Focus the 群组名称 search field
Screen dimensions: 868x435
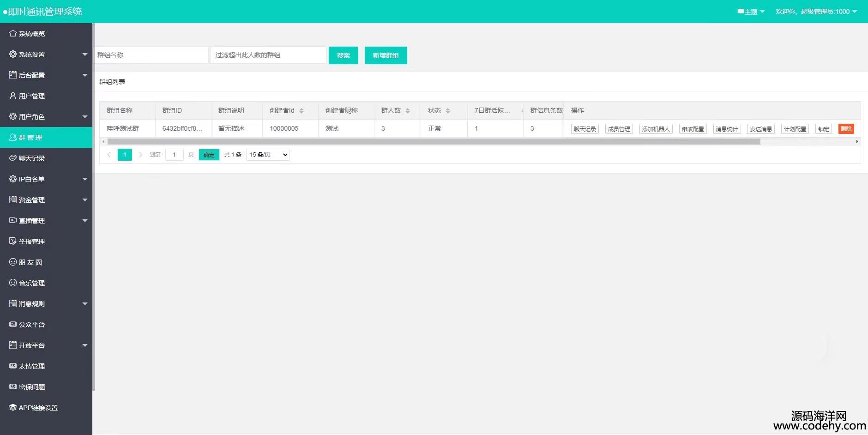coord(151,55)
